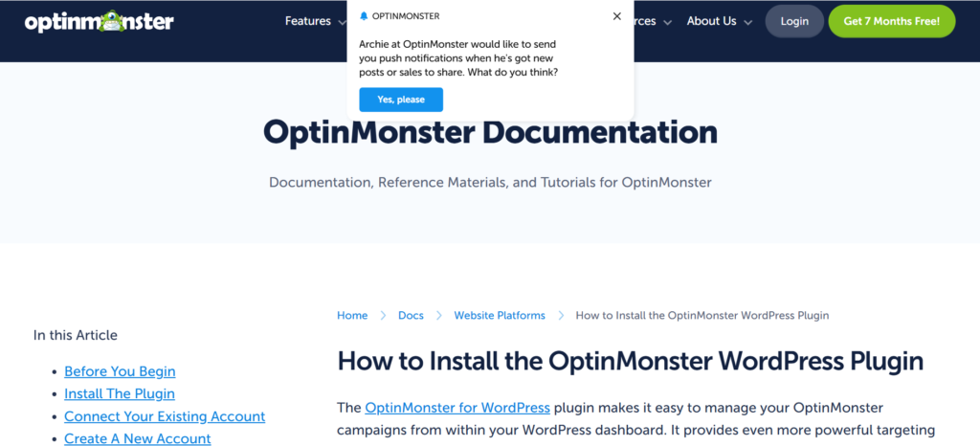Expand the About Us dropdown chevron

(x=748, y=22)
